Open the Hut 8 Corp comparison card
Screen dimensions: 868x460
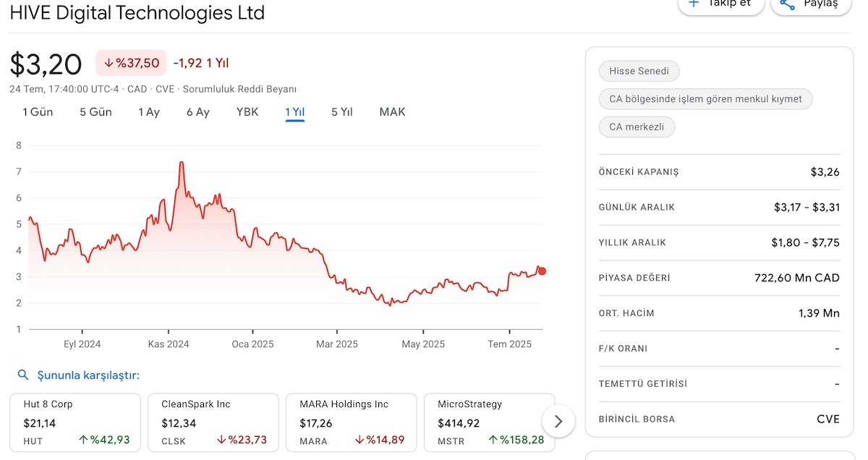coord(75,422)
